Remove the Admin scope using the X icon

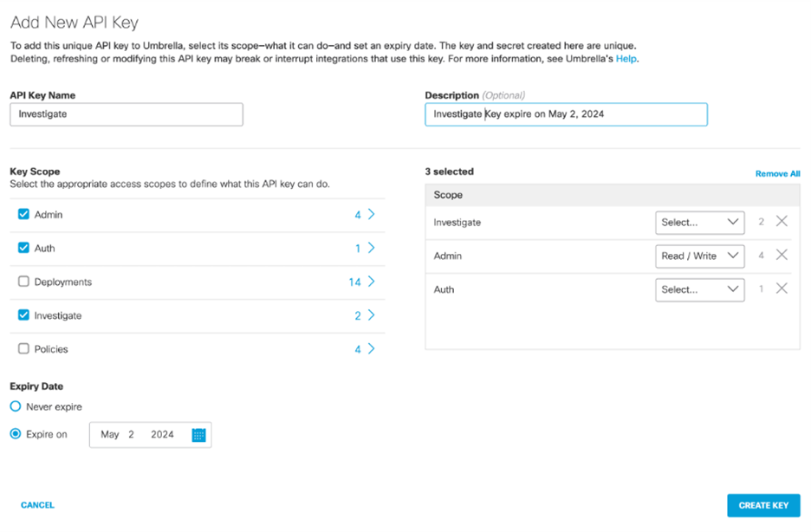point(782,255)
